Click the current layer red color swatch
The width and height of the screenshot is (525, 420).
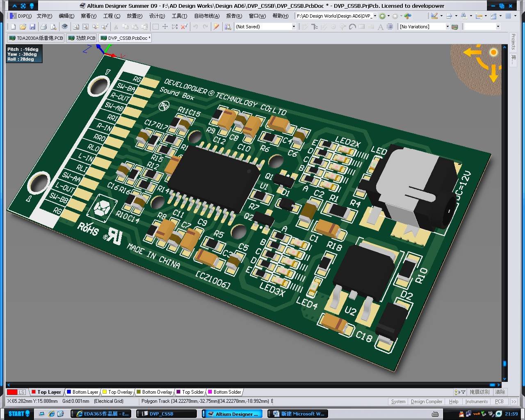(x=12, y=392)
